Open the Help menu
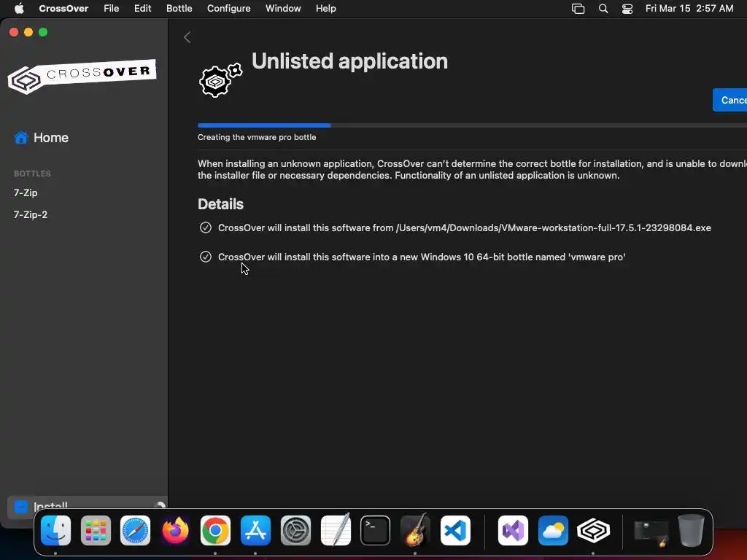The image size is (747, 560). tap(326, 8)
